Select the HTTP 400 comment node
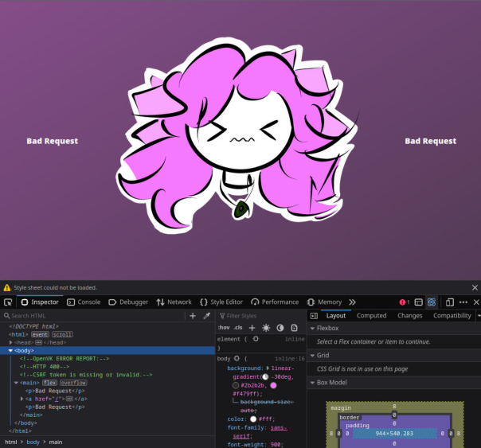 click(x=45, y=367)
